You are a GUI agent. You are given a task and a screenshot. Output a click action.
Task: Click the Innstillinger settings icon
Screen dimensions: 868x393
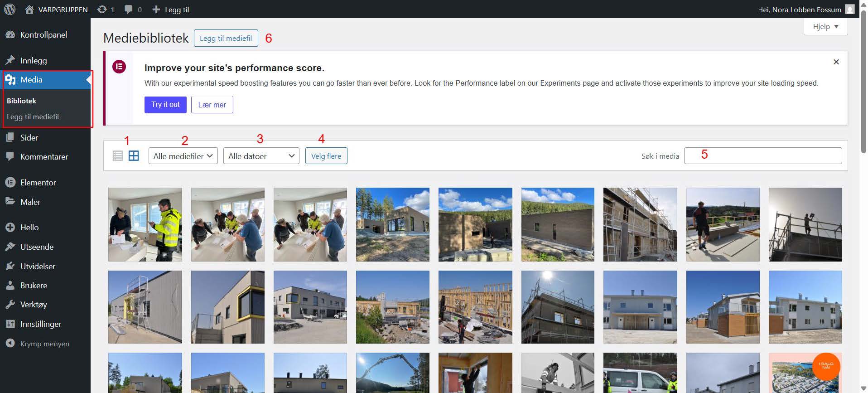click(x=10, y=324)
